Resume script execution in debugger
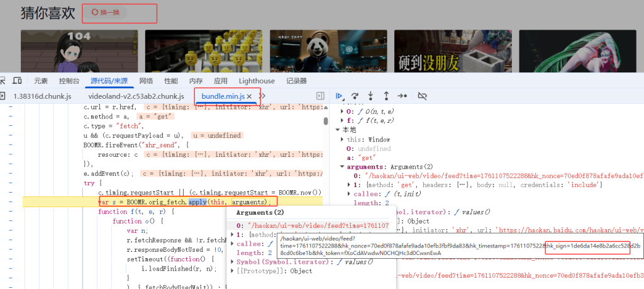The width and height of the screenshot is (644, 289). [340, 96]
